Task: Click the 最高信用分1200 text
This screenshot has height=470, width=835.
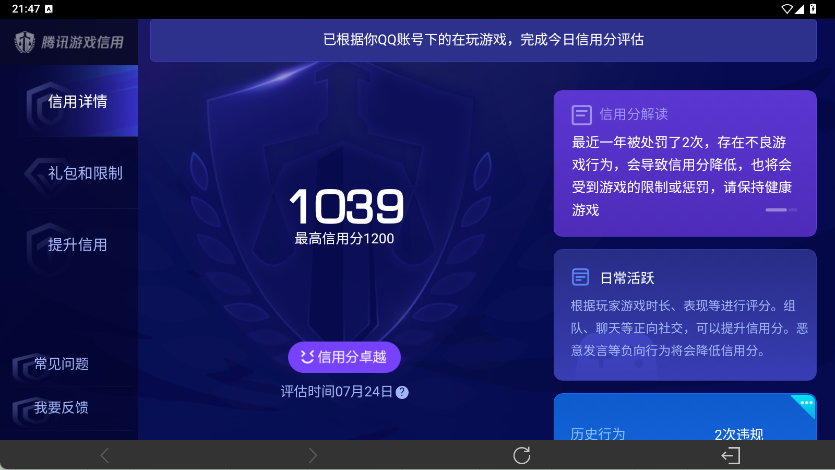Action: pos(345,238)
